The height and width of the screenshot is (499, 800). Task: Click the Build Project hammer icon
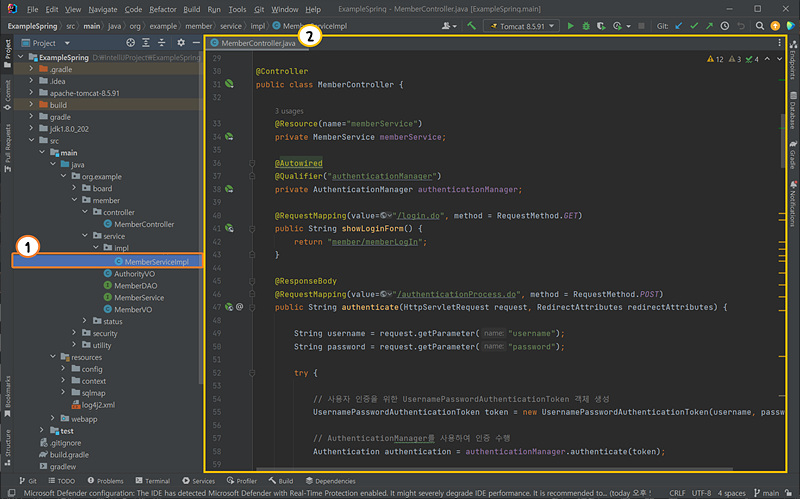471,26
